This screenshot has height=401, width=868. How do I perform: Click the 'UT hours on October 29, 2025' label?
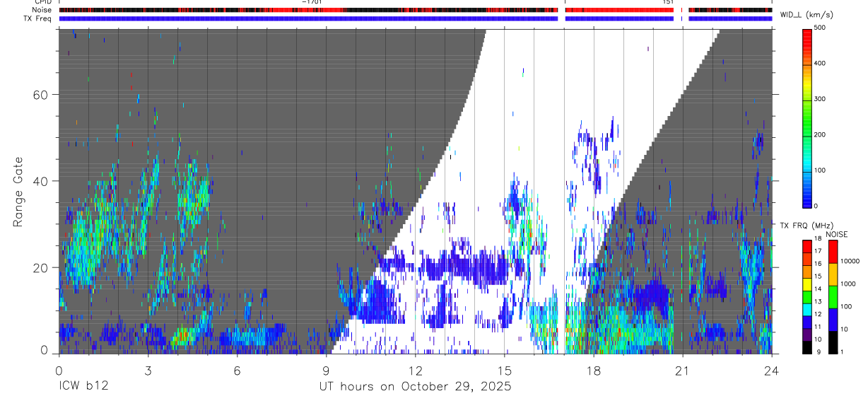click(415, 386)
